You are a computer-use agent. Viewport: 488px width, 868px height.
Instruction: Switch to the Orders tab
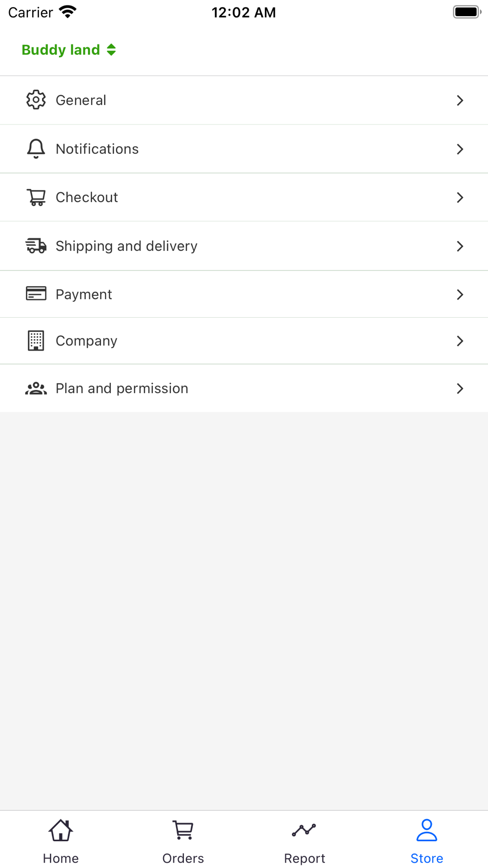183,841
